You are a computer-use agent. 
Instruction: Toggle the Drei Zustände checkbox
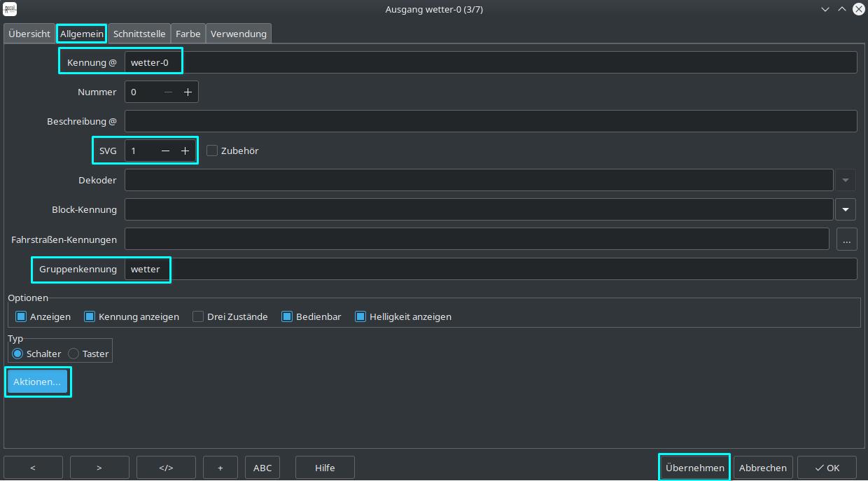click(x=198, y=316)
